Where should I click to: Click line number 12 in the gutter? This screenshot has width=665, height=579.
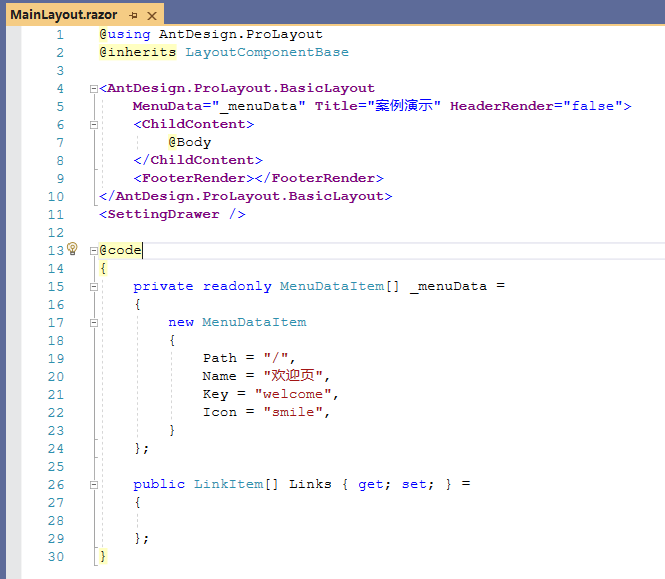[56, 232]
